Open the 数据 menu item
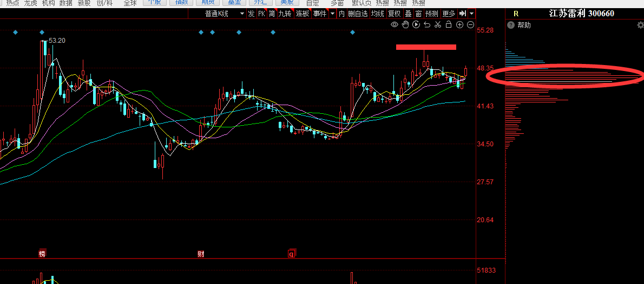 (66, 3)
